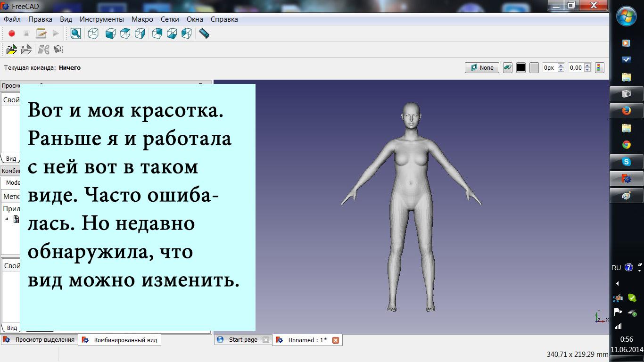Toggle construction mode link button
644x362 pixels.
tap(507, 67)
